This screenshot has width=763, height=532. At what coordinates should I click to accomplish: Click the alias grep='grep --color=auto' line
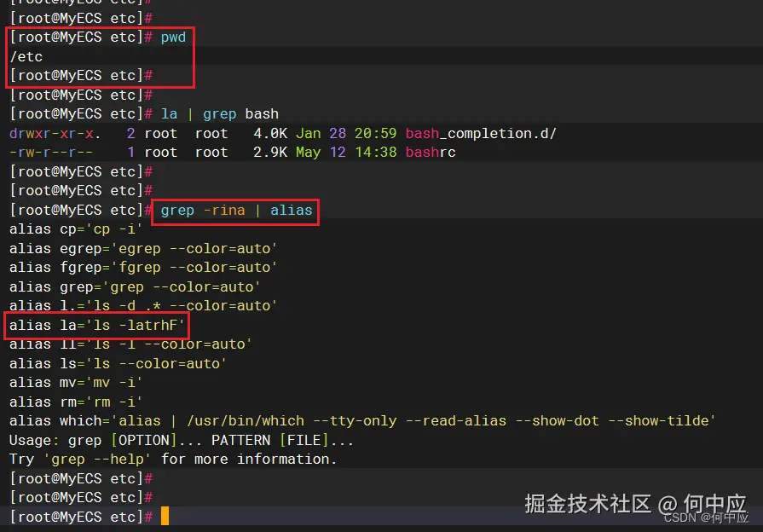[135, 287]
